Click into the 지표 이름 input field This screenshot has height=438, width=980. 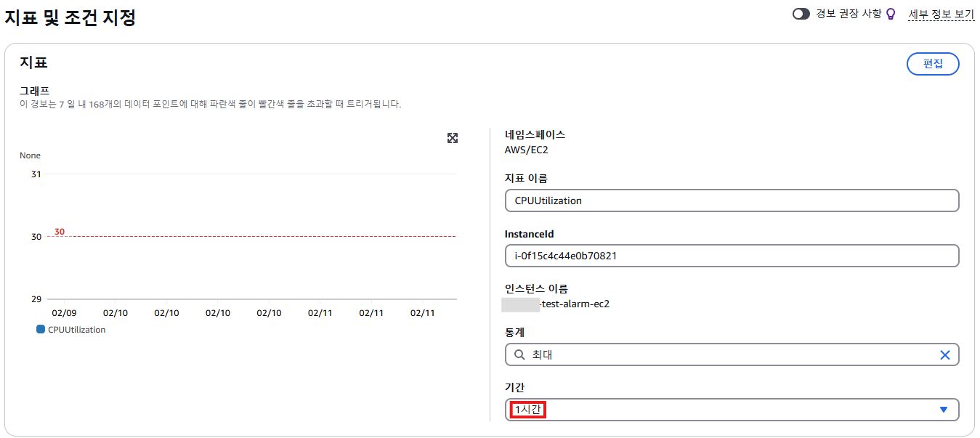pos(732,200)
